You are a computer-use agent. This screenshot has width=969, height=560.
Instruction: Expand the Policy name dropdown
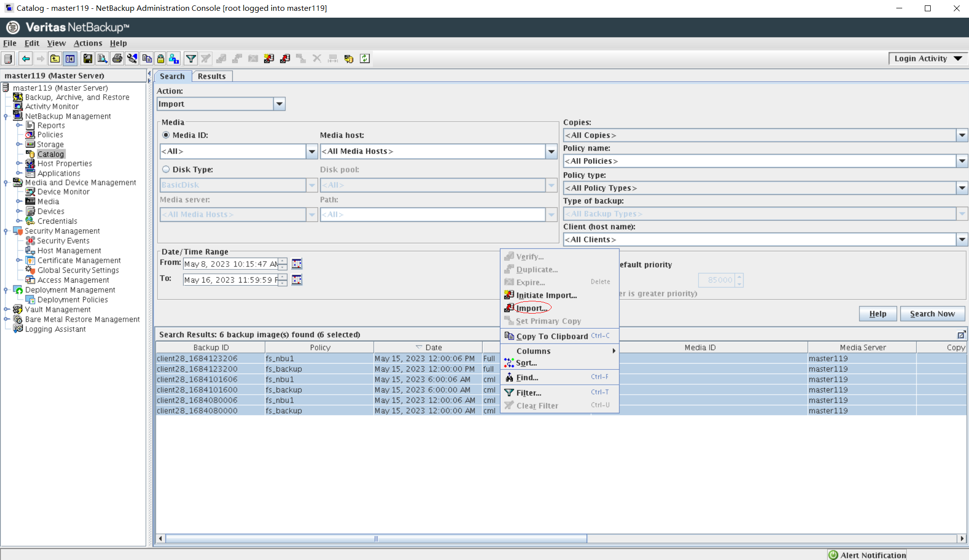962,161
